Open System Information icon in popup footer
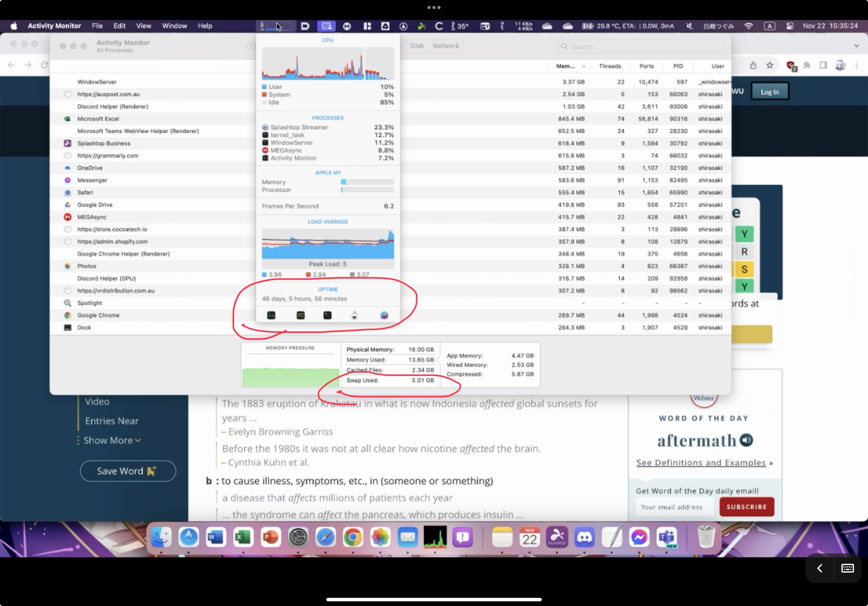868x606 pixels. 355,315
